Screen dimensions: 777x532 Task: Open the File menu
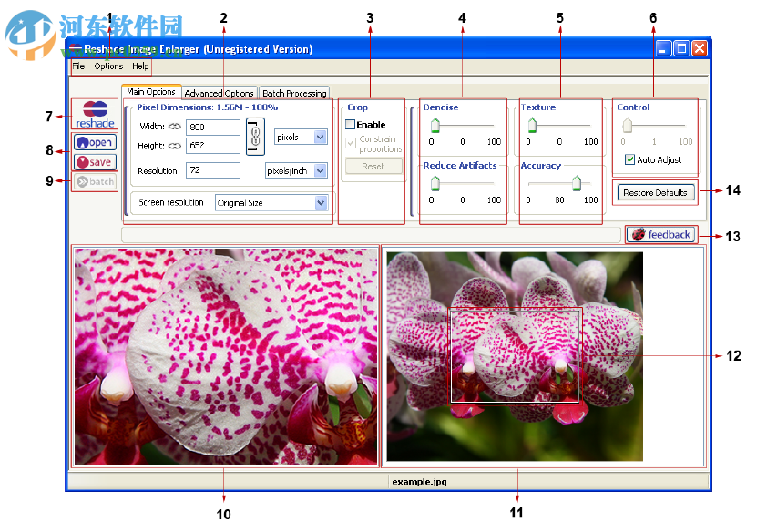[x=78, y=66]
